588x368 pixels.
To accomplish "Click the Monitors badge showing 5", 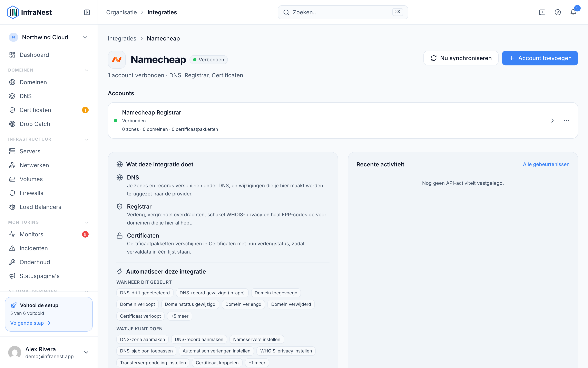I will click(x=85, y=234).
